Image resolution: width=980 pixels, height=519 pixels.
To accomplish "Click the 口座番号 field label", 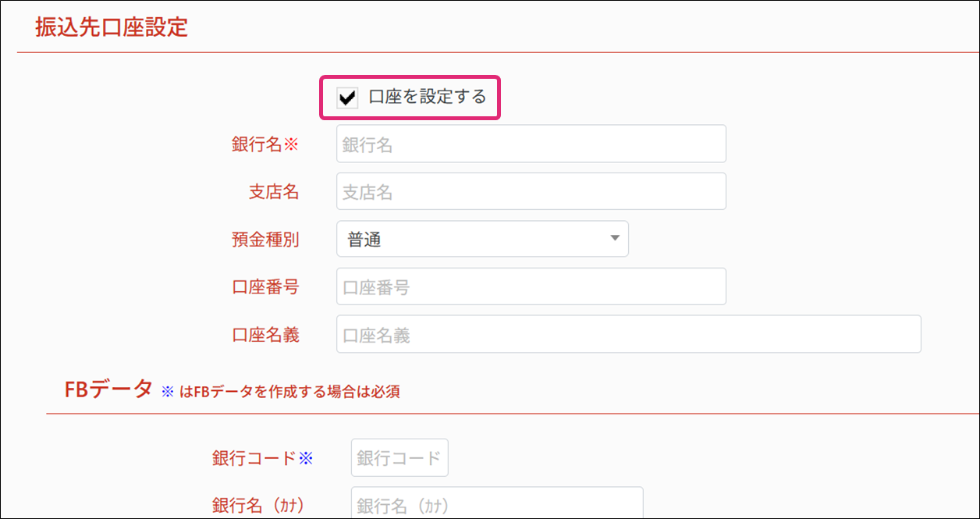I will (x=265, y=287).
